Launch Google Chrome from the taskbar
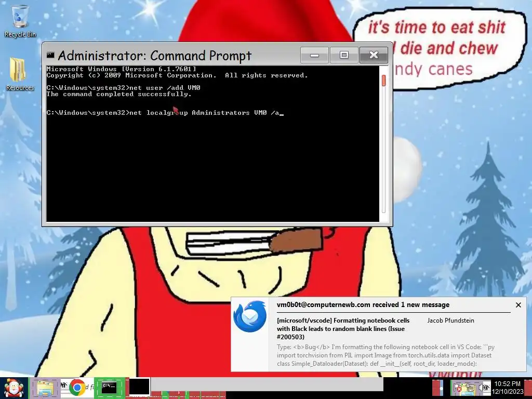532x399 pixels. pyautogui.click(x=77, y=388)
